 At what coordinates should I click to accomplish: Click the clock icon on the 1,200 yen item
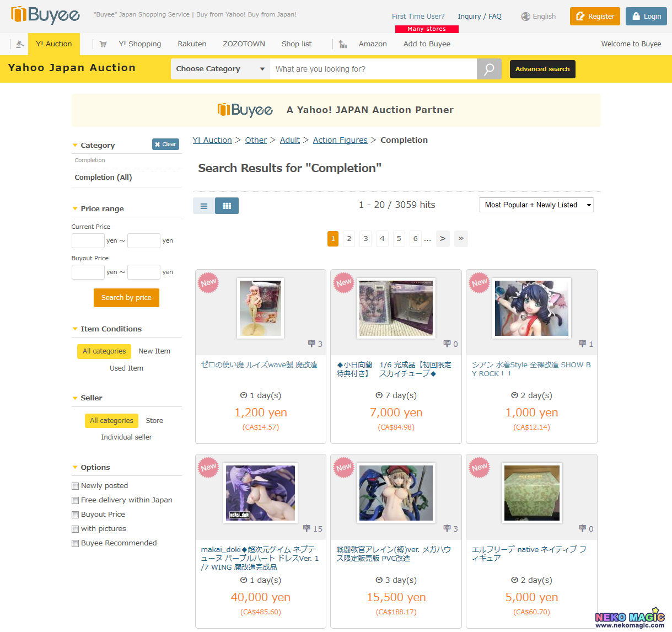pyautogui.click(x=244, y=395)
